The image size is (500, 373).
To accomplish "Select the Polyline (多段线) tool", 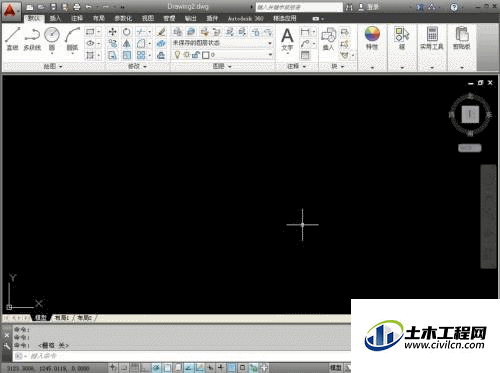I will pos(32,39).
